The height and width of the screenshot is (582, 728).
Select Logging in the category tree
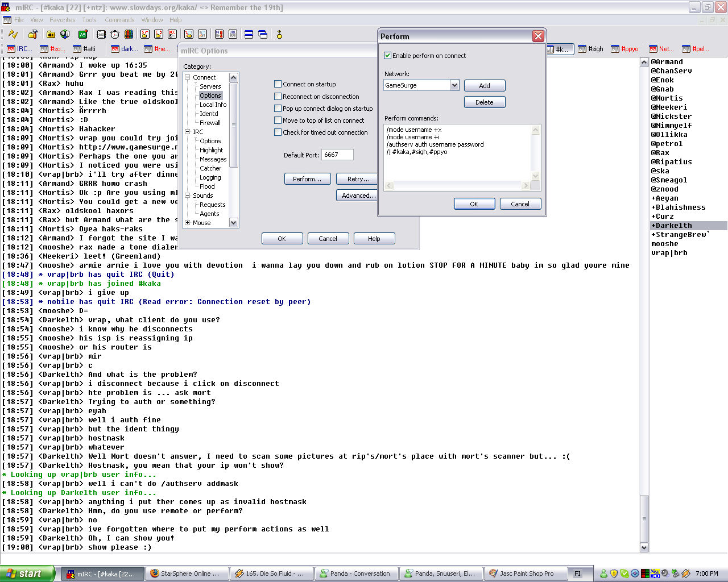[x=210, y=177]
